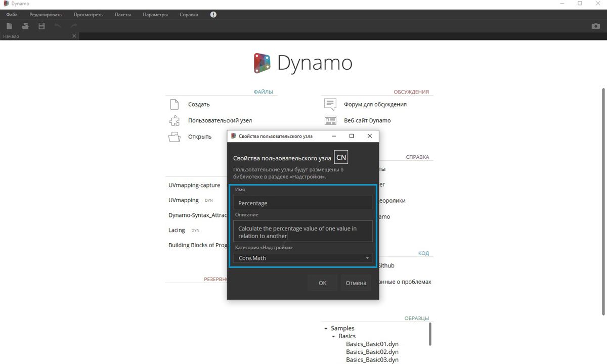Open the Веб-сайт Dynamo link

367,120
